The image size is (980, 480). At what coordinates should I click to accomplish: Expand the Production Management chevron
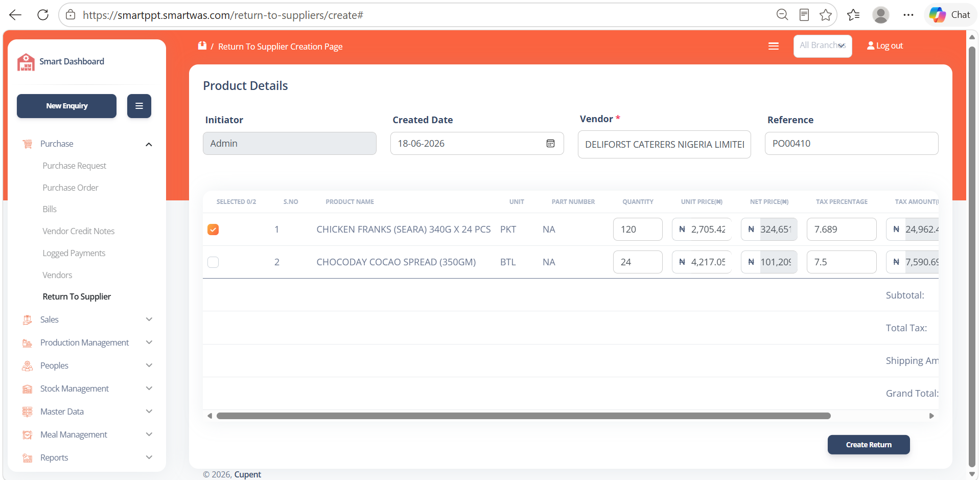[x=149, y=342]
